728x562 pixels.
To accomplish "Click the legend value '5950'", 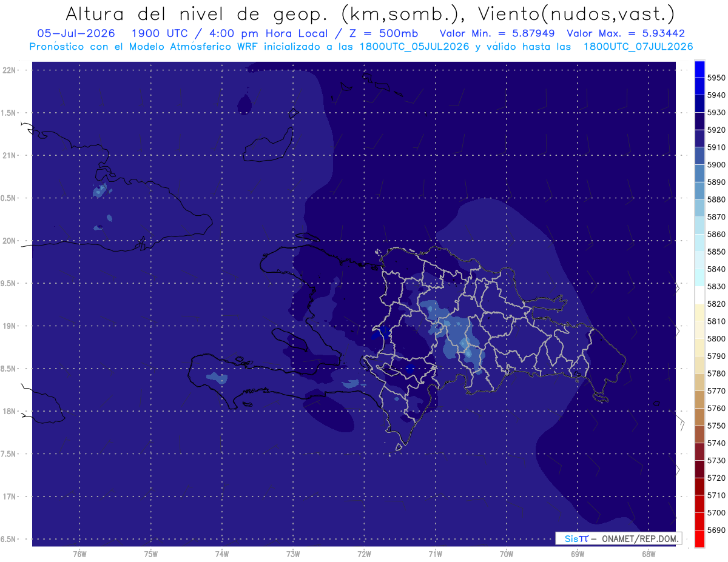I will (x=716, y=78).
